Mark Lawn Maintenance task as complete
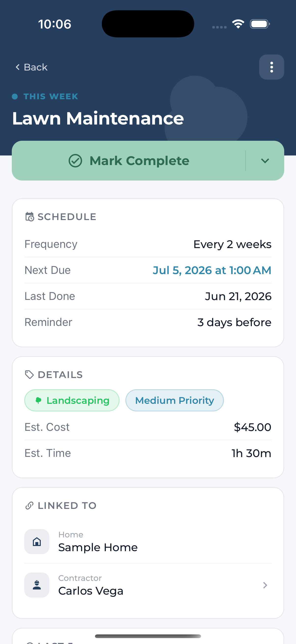The width and height of the screenshot is (296, 644). [129, 161]
